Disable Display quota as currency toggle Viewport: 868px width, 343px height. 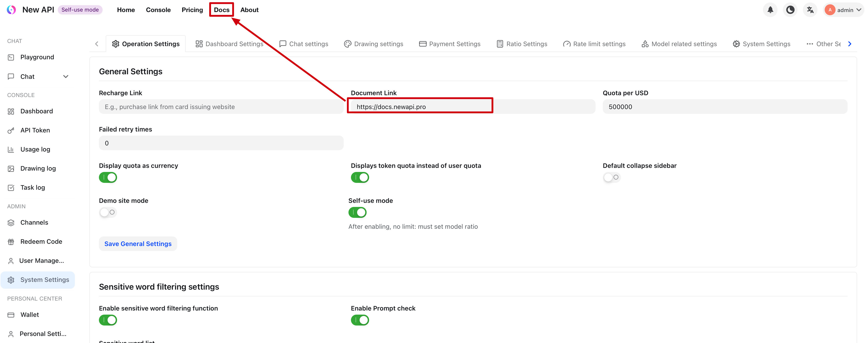click(108, 177)
